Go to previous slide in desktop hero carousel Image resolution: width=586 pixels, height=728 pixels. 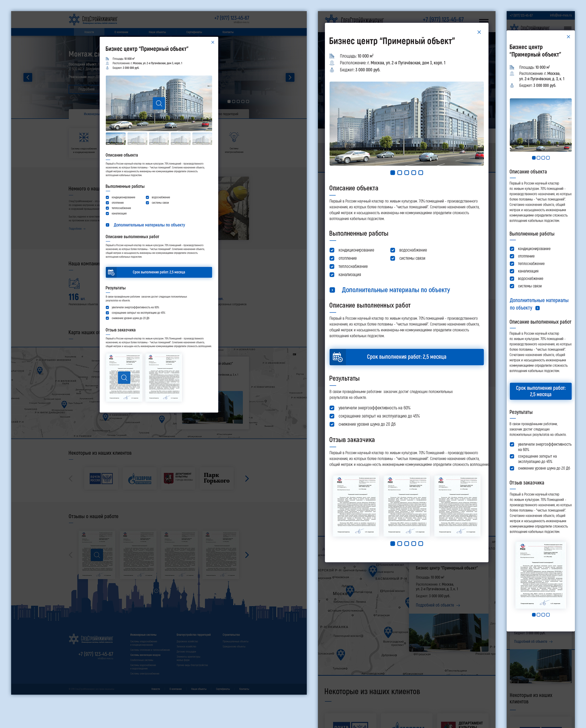click(28, 77)
